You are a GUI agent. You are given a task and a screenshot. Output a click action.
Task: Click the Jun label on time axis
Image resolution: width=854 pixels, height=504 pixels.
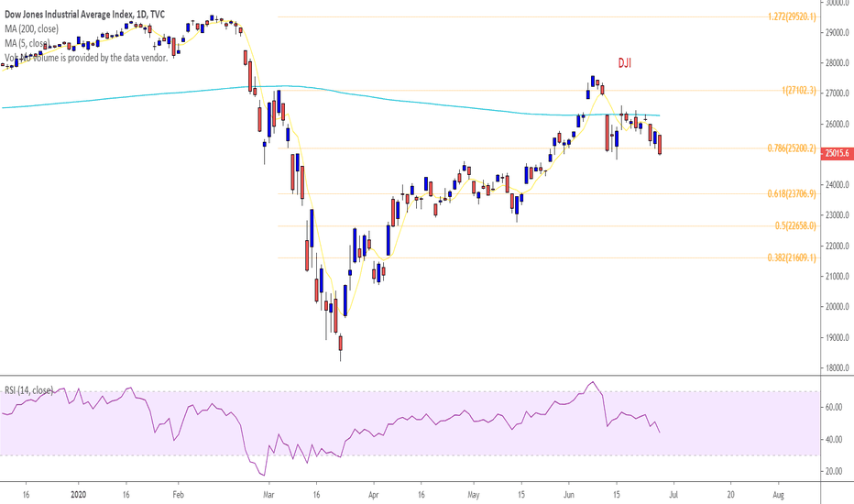tap(569, 495)
